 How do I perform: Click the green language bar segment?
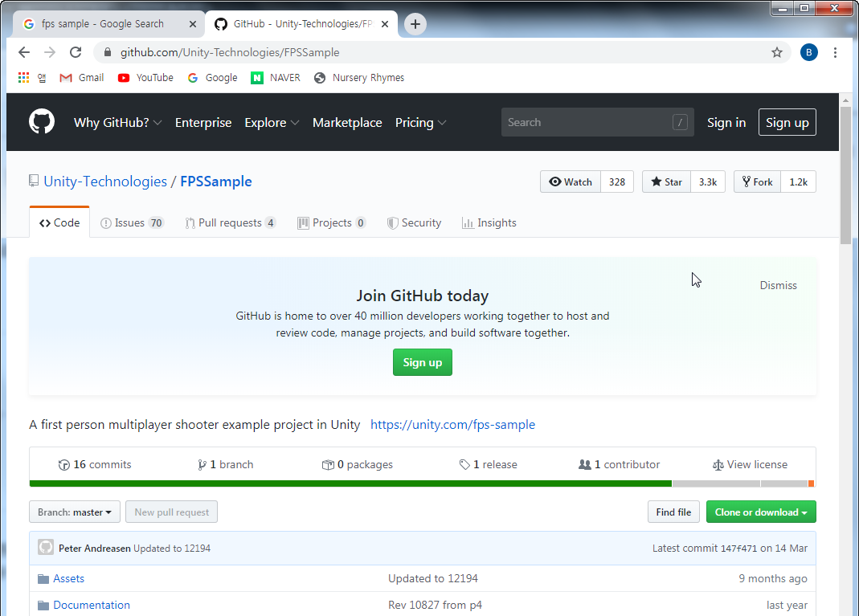(x=350, y=483)
